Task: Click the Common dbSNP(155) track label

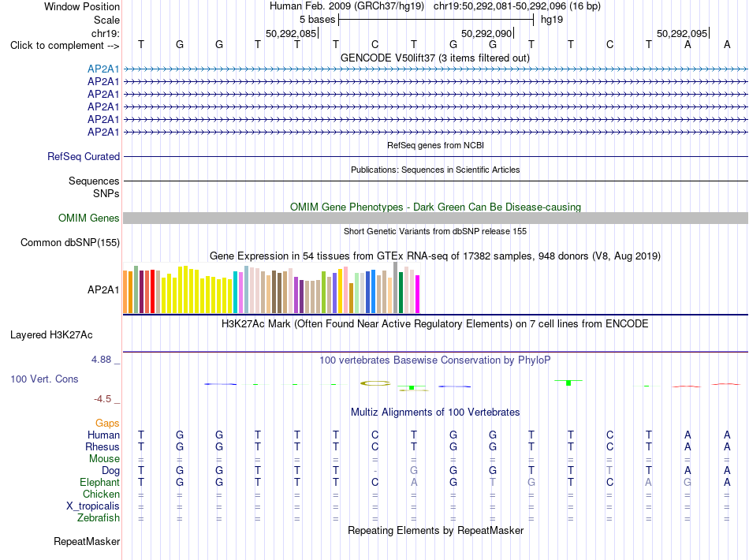Action: click(x=69, y=242)
